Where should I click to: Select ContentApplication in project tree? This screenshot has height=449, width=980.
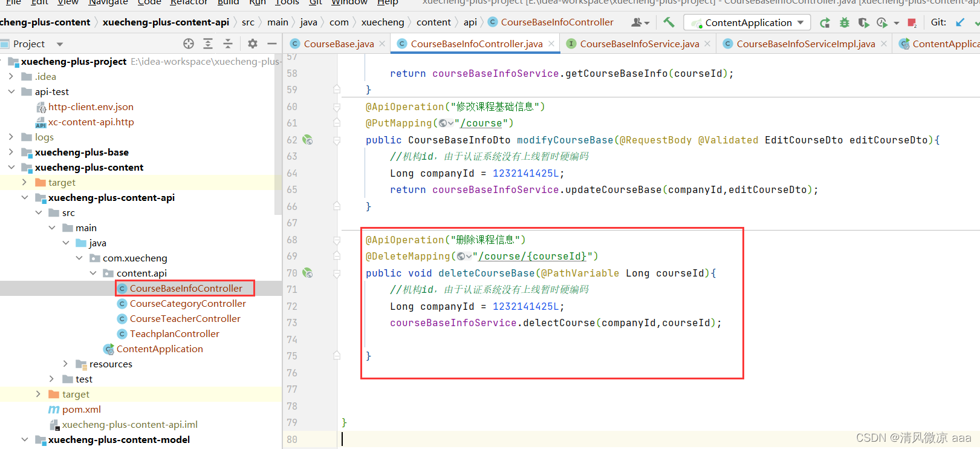point(160,349)
